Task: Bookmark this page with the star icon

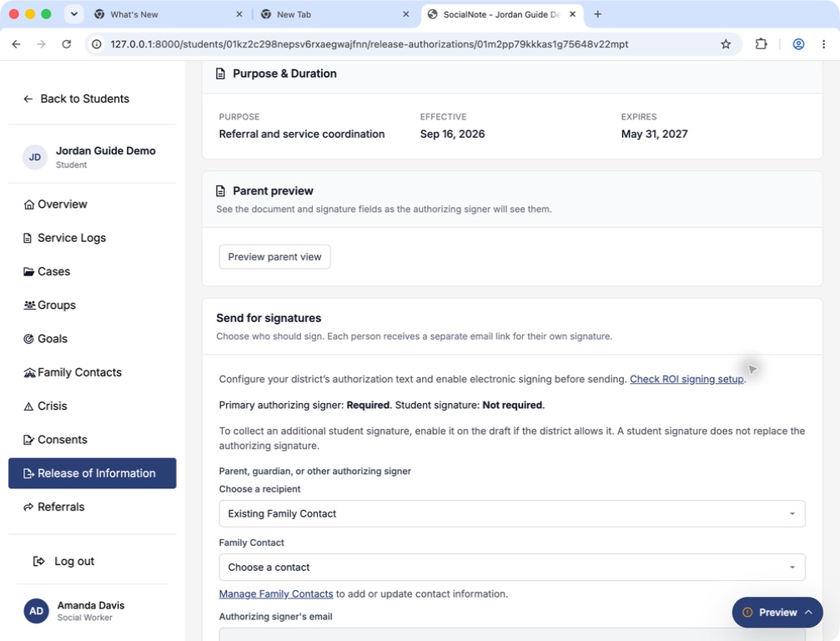Action: [726, 44]
